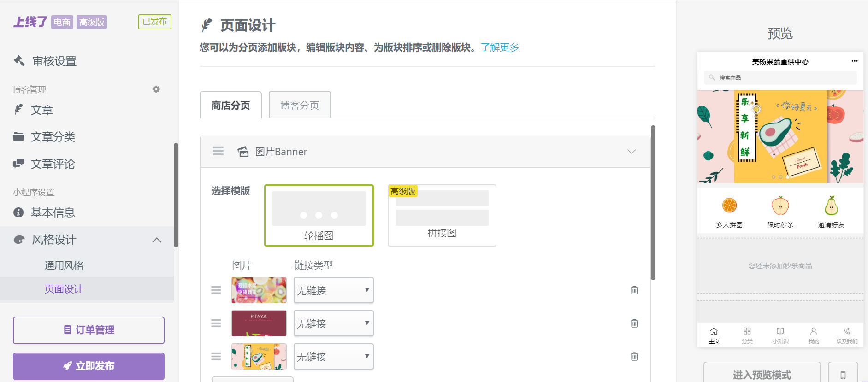Click the sidebar vertical scrollbar
868x382 pixels.
[176, 195]
